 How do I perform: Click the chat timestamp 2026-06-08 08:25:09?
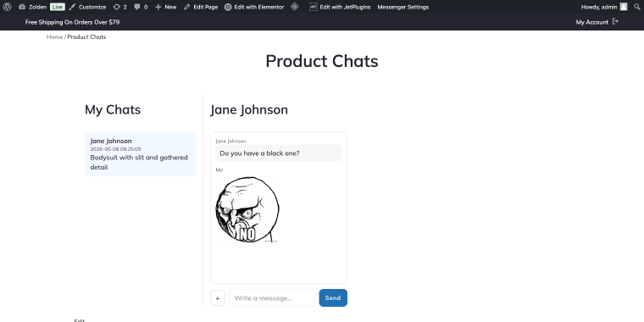coord(115,149)
